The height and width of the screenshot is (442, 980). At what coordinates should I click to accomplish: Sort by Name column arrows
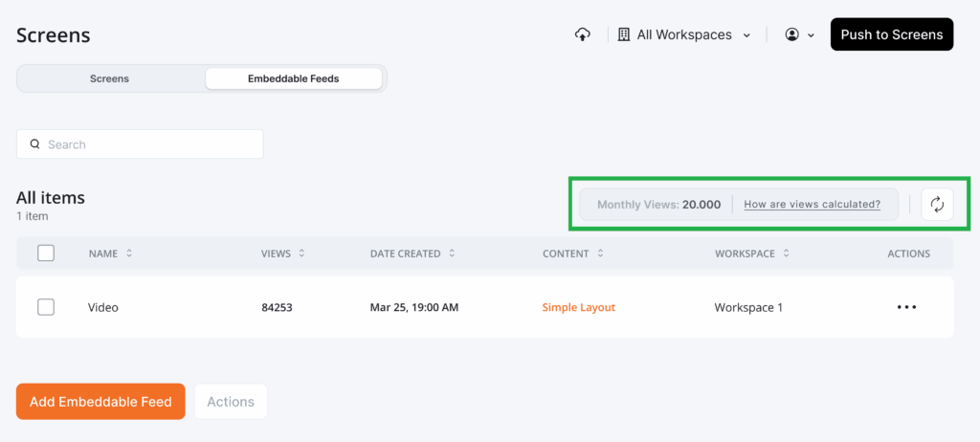click(129, 254)
